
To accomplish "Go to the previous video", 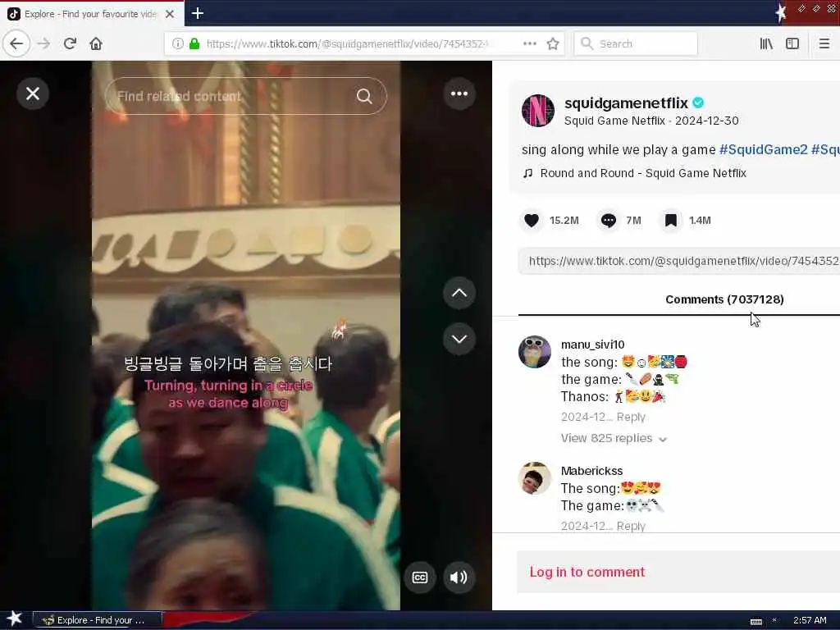I will [459, 293].
